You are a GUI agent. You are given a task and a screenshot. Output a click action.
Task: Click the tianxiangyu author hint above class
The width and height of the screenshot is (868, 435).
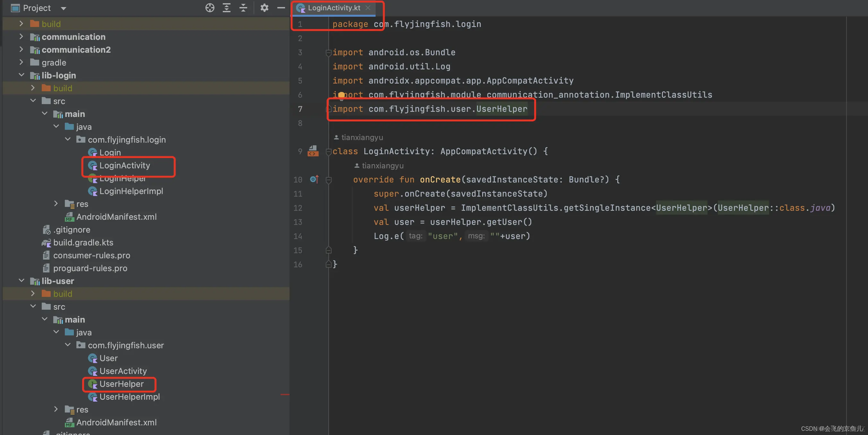(x=361, y=138)
